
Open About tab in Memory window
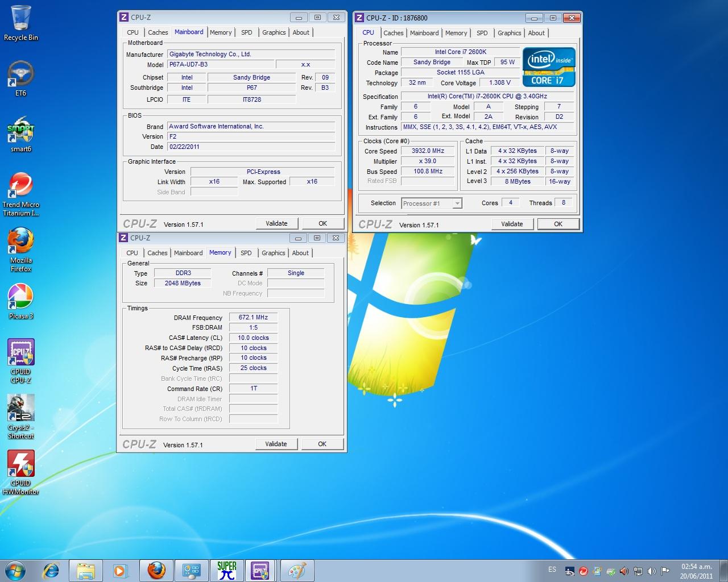pyautogui.click(x=300, y=253)
